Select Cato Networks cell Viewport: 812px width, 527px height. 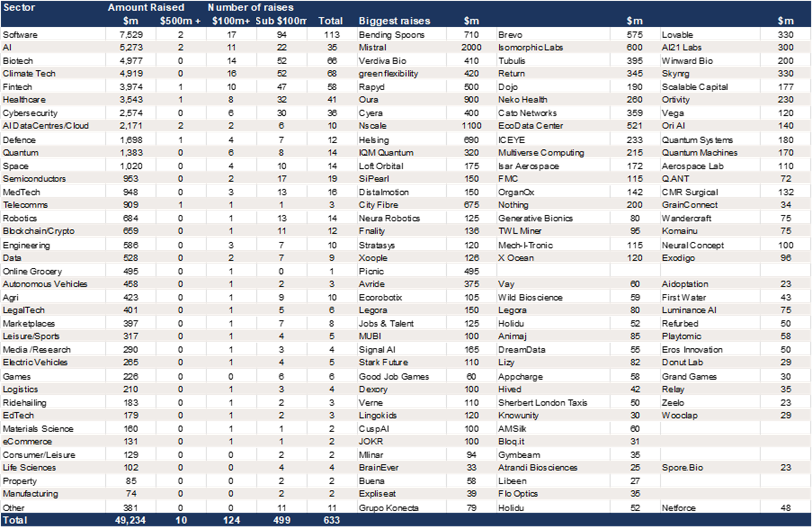point(527,113)
